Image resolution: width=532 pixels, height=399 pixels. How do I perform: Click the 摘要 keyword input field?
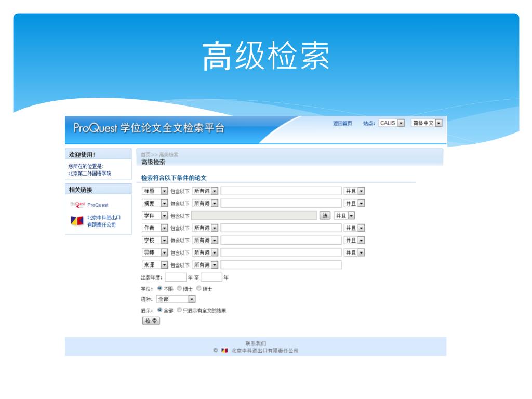(x=281, y=203)
